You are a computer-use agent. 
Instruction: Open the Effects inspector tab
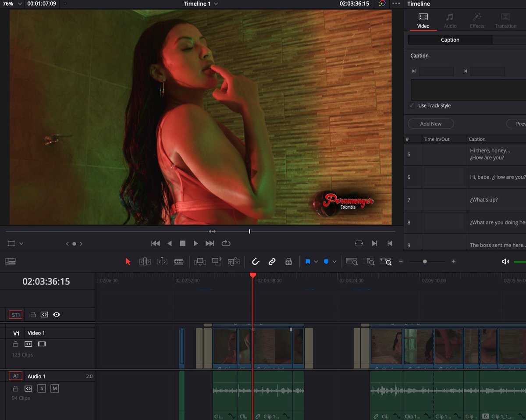(x=477, y=20)
